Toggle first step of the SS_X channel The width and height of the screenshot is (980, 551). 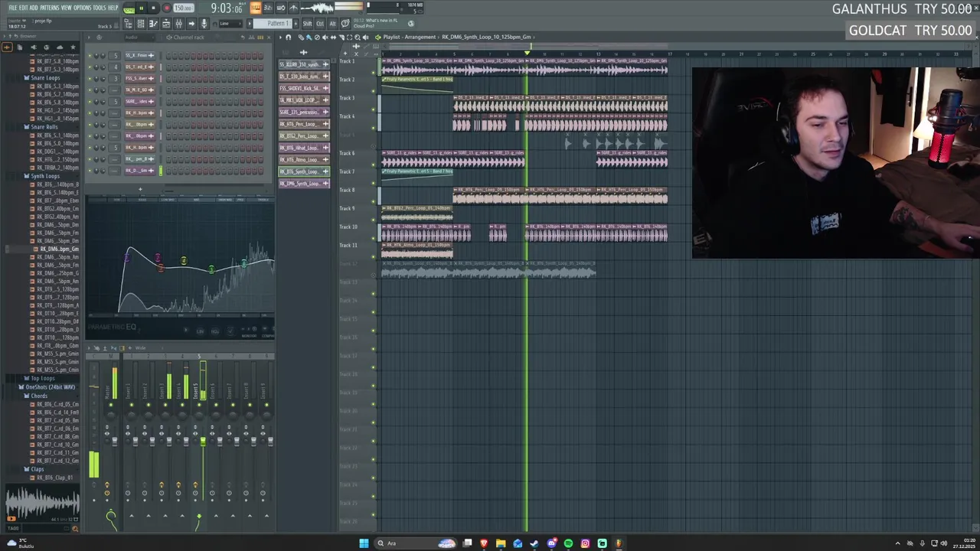point(169,55)
